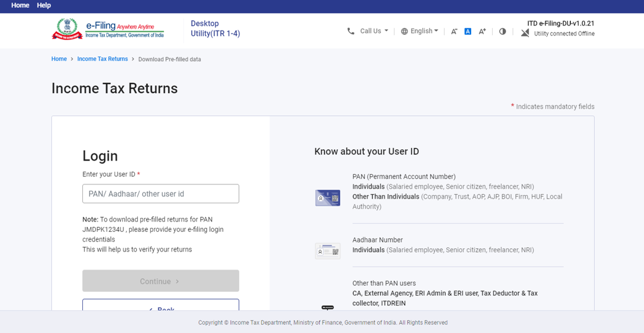
Task: Open the English language dropdown
Action: click(424, 31)
